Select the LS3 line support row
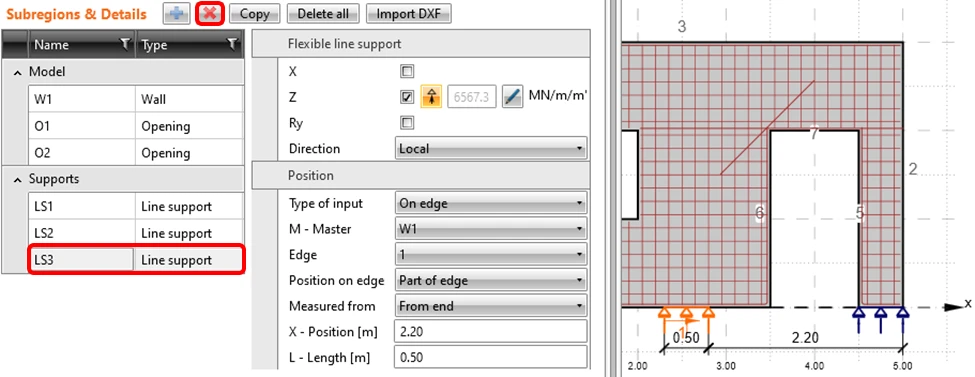This screenshot has width=975, height=377. point(135,260)
